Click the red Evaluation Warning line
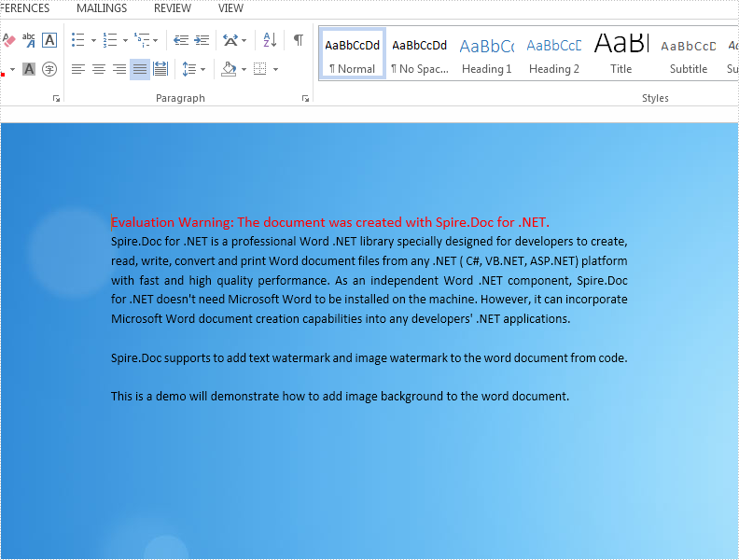Screen dimensions: 739x560 coord(330,222)
